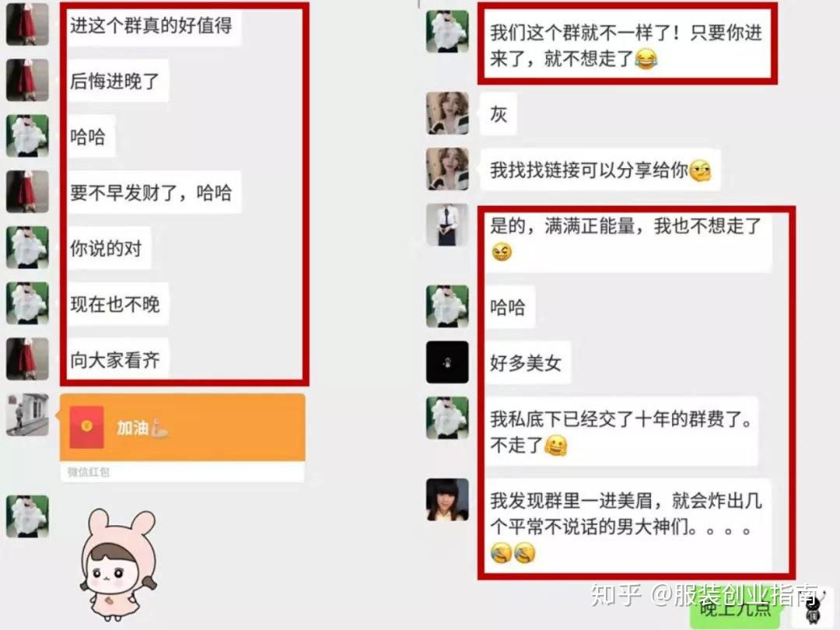The width and height of the screenshot is (840, 630).
Task: Tap the white blouse avatar next to 你说的对
Action: [x=27, y=247]
